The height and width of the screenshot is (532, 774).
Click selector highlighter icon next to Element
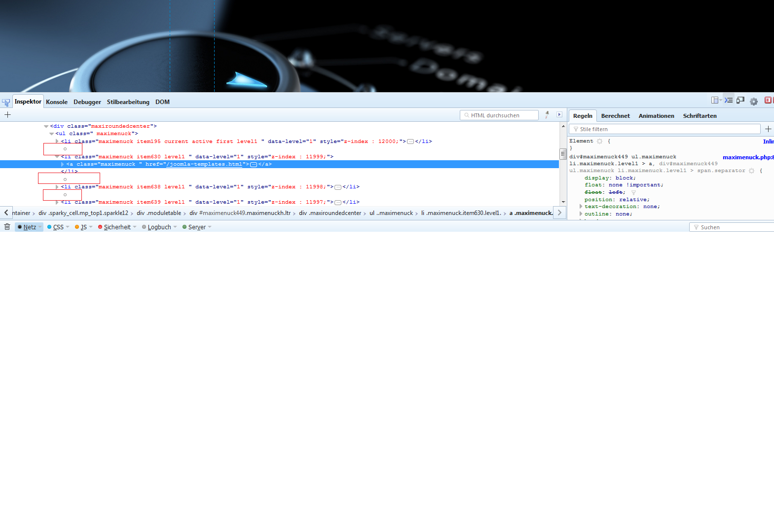pos(600,141)
